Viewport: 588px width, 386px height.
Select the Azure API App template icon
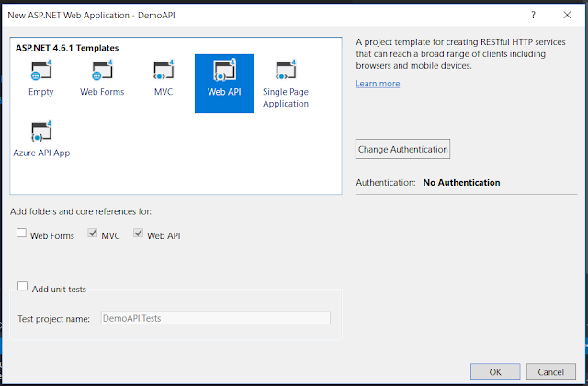(40, 131)
